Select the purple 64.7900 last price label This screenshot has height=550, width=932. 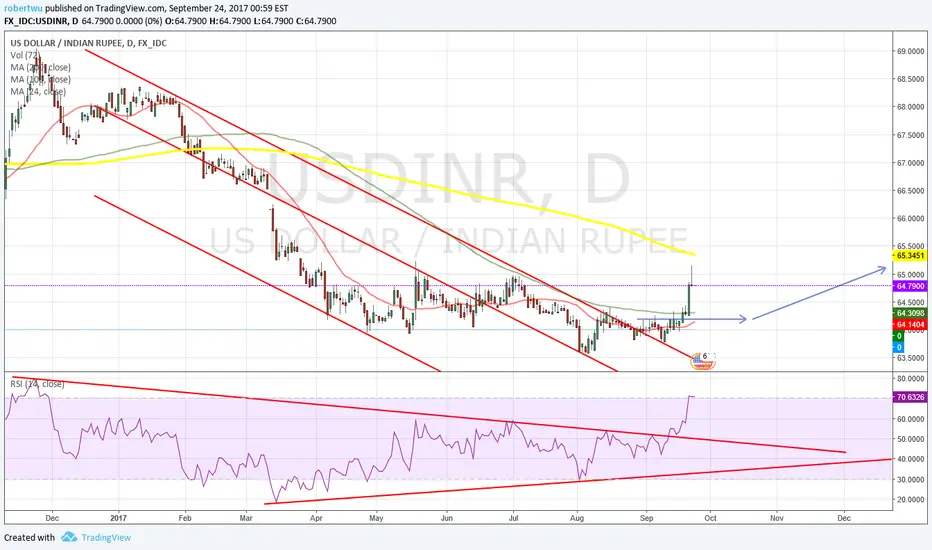909,287
